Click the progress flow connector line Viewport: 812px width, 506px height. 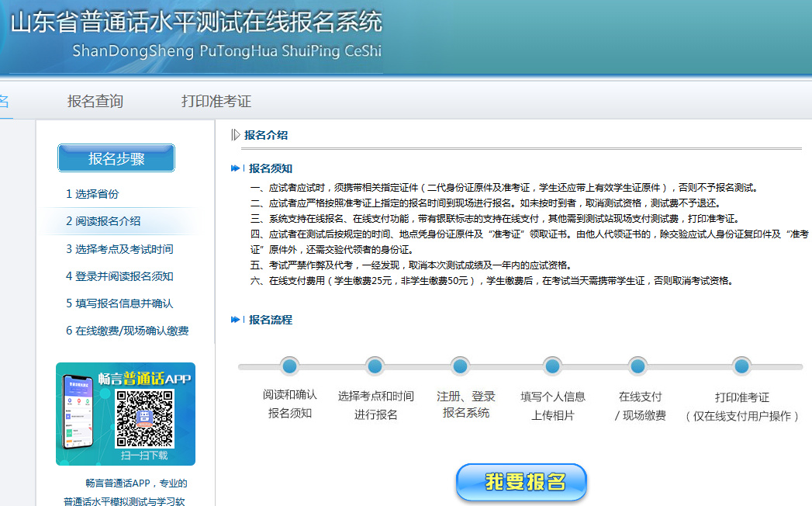coord(512,366)
